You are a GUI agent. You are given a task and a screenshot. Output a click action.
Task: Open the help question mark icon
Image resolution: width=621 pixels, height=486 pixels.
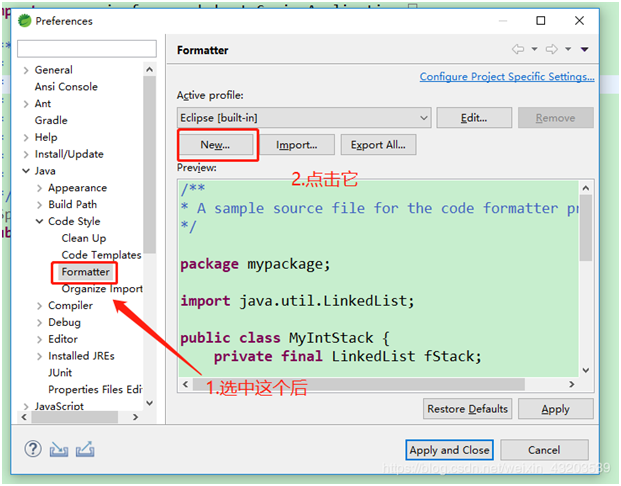[33, 449]
